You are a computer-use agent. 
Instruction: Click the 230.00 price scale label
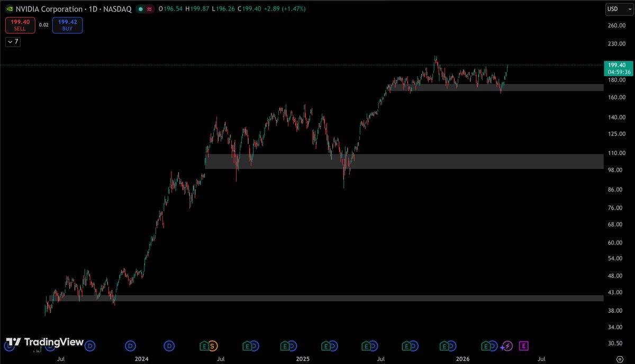(x=617, y=44)
